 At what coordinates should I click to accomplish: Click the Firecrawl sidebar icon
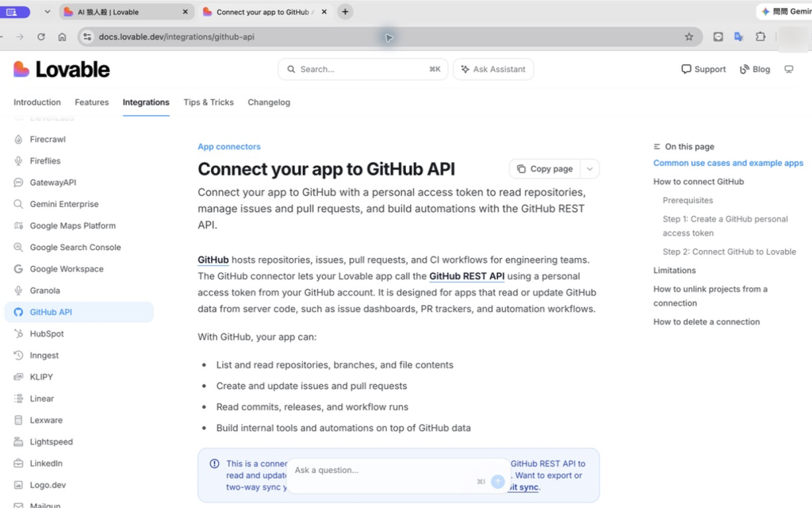[18, 140]
